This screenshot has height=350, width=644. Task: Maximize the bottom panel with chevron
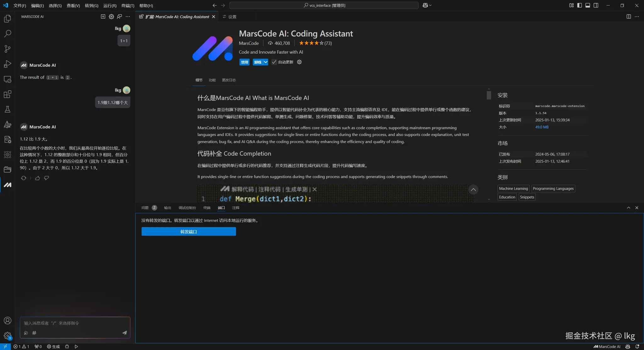(628, 208)
